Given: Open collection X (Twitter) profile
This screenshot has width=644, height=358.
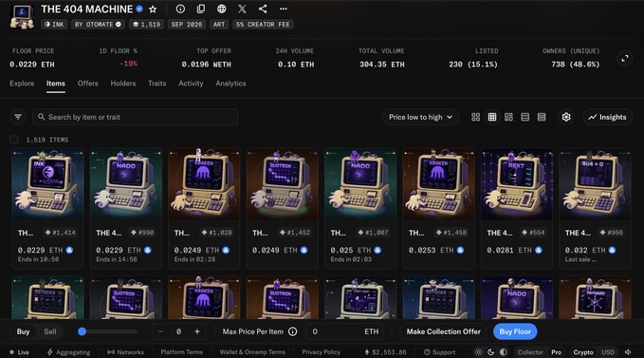Looking at the screenshot, I should (242, 9).
